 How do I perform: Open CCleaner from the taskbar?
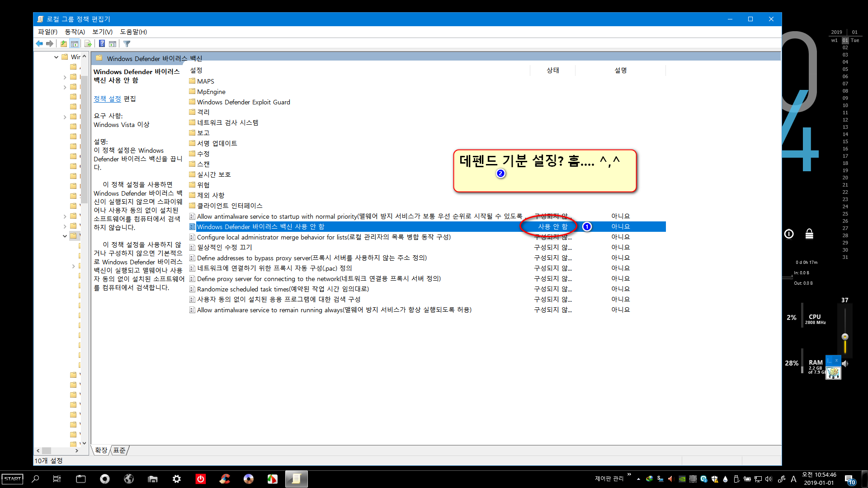225,479
